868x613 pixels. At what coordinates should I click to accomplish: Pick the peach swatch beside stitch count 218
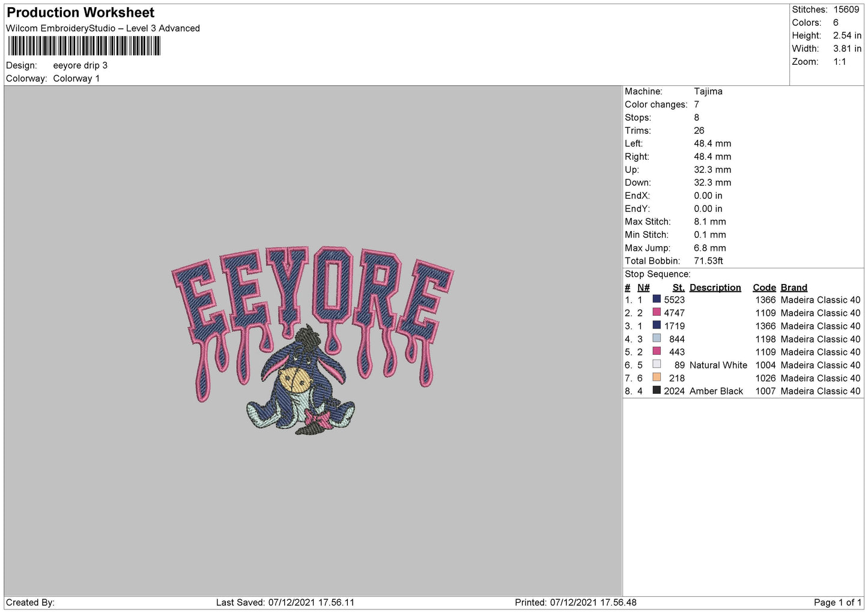pyautogui.click(x=657, y=378)
